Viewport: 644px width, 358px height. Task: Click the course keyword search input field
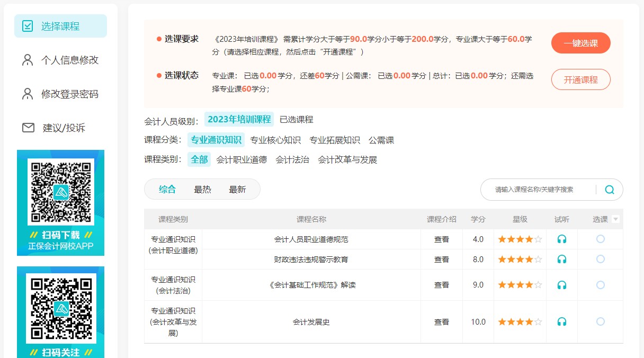pos(535,189)
